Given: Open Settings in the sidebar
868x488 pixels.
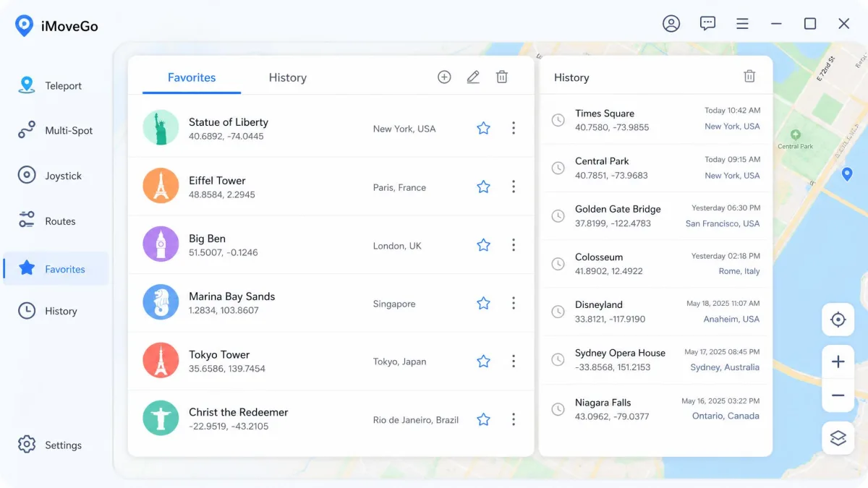Looking at the screenshot, I should tap(56, 445).
